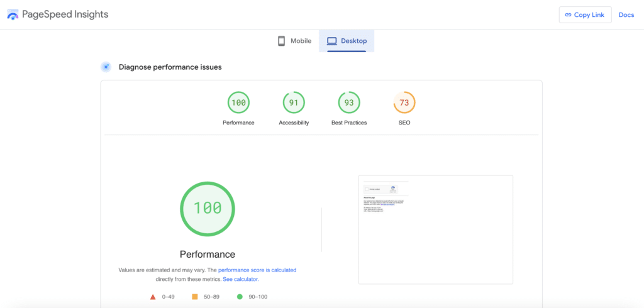Viewport: 644px width, 308px height.
Task: Click the SEO label
Action: (x=404, y=123)
